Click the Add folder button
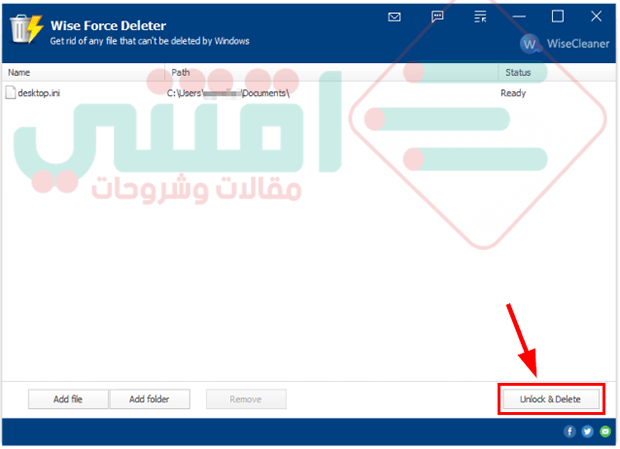The image size is (620, 449). [x=149, y=399]
